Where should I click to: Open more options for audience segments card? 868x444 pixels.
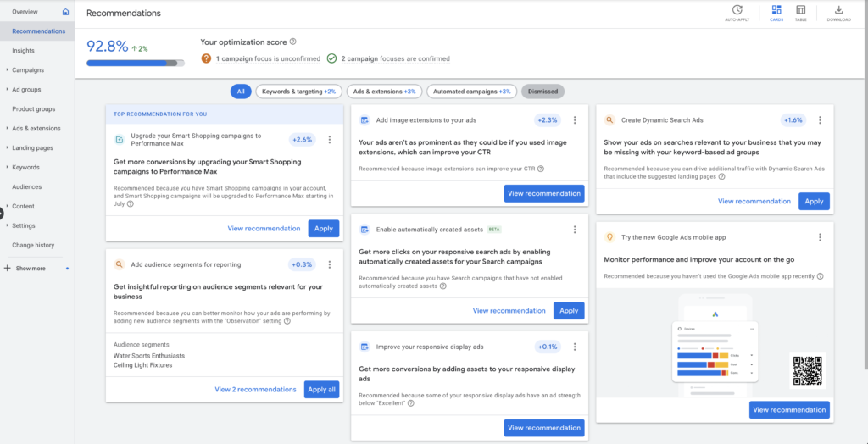pyautogui.click(x=330, y=264)
